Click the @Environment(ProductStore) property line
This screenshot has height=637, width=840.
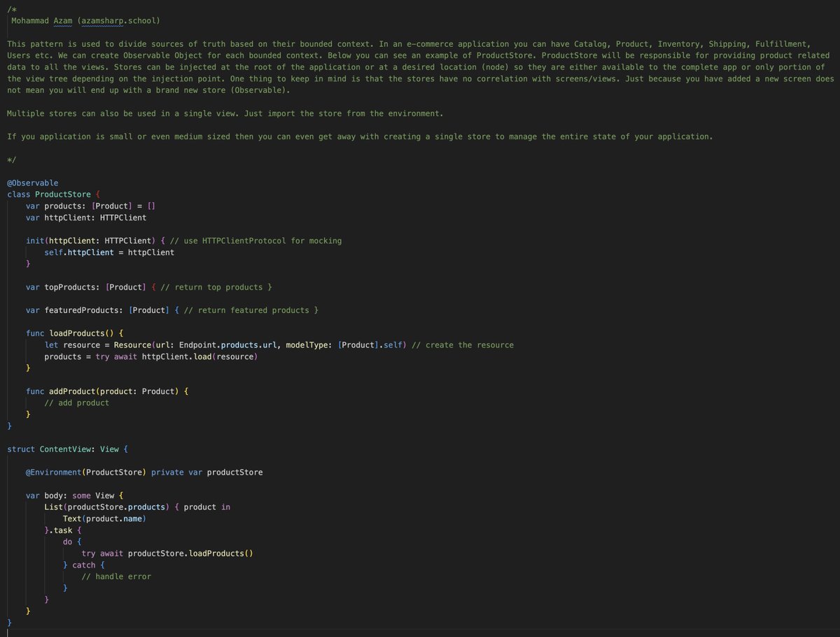pos(144,472)
